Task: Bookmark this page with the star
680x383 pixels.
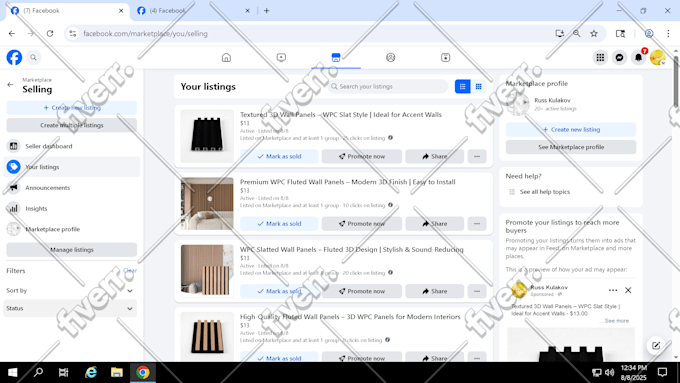Action: [594, 33]
